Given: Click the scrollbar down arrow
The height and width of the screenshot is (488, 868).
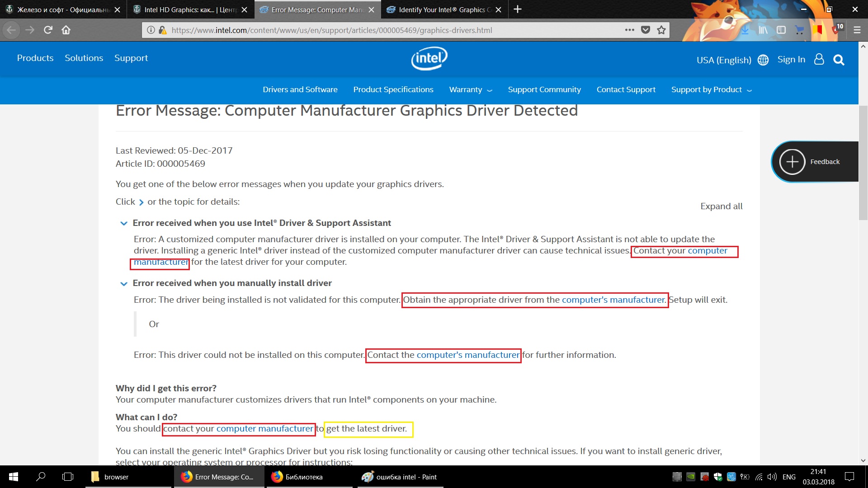Looking at the screenshot, I should click(863, 460).
